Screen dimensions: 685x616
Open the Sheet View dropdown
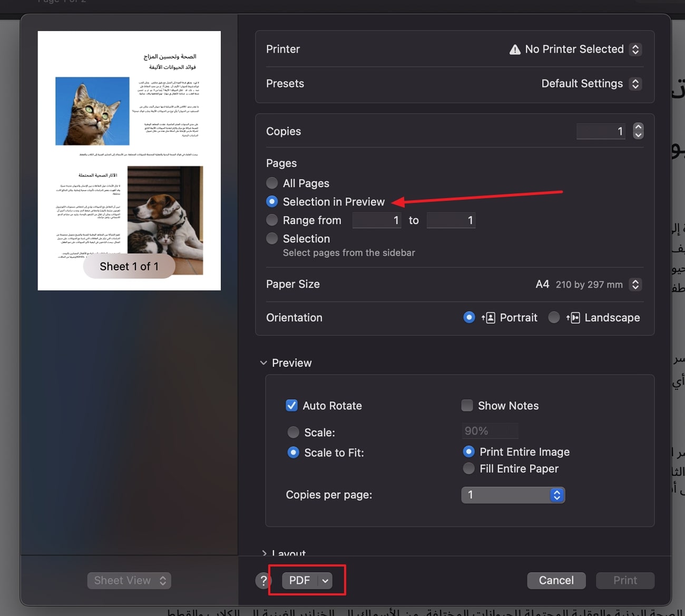point(129,580)
